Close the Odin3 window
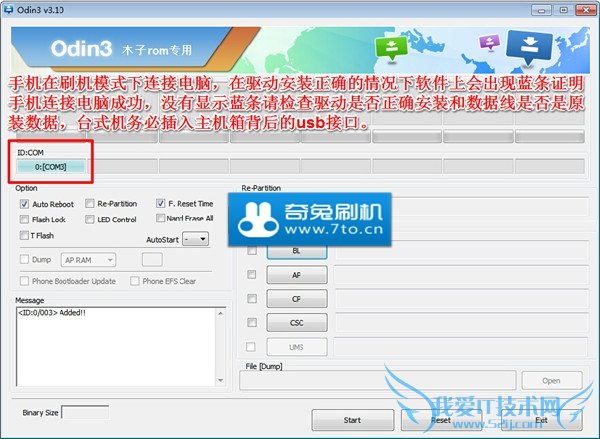Image resolution: width=600 pixels, height=439 pixels. [x=586, y=10]
